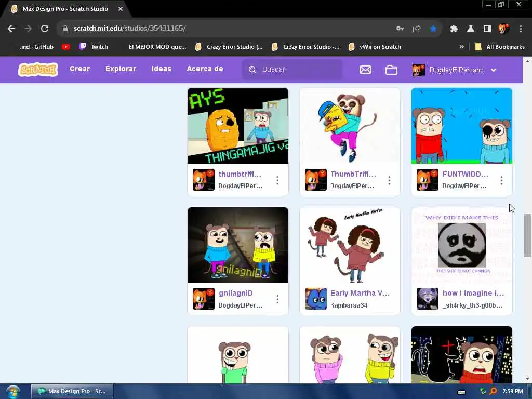This screenshot has height=399, width=532.
Task: Open Crazy Error Studio bookmark
Action: click(x=229, y=47)
